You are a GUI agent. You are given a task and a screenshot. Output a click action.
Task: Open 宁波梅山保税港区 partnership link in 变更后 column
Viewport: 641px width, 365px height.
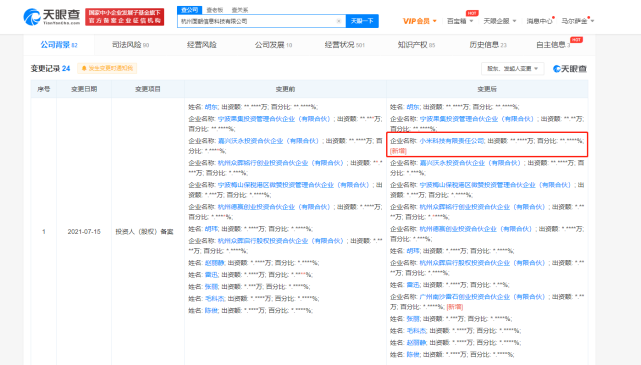pos(495,185)
